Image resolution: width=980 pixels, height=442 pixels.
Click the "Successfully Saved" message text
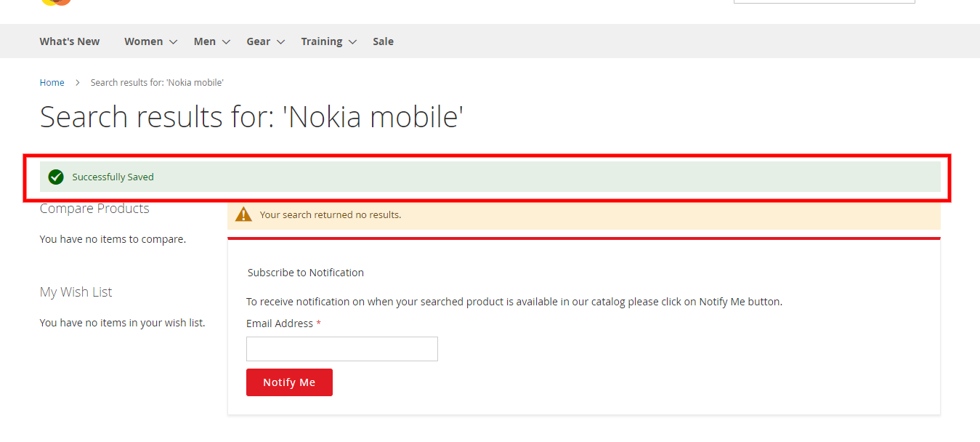pos(113,177)
